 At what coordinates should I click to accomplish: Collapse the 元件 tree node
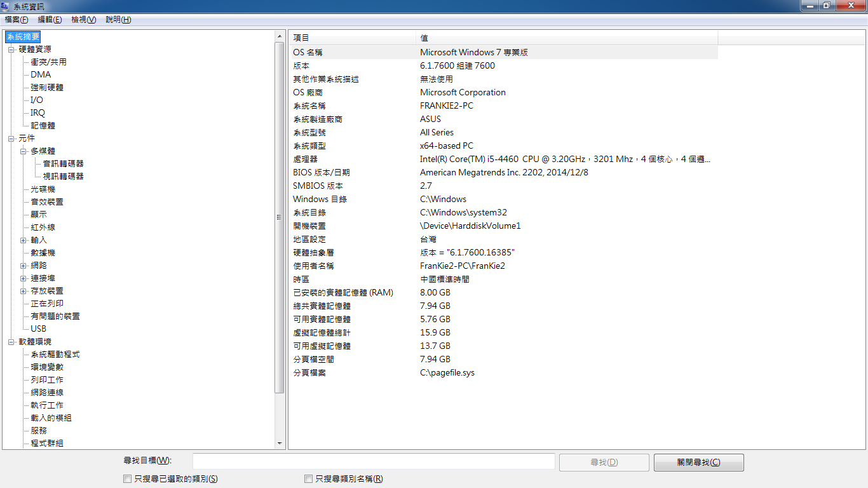click(11, 139)
